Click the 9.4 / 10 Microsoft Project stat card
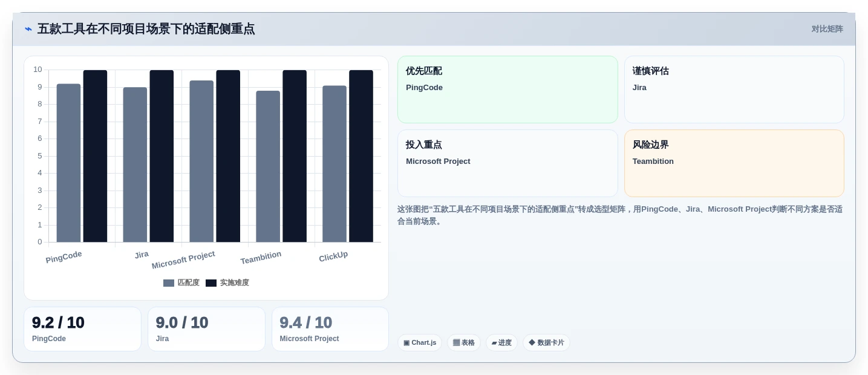The height and width of the screenshot is (375, 868). coord(330,329)
